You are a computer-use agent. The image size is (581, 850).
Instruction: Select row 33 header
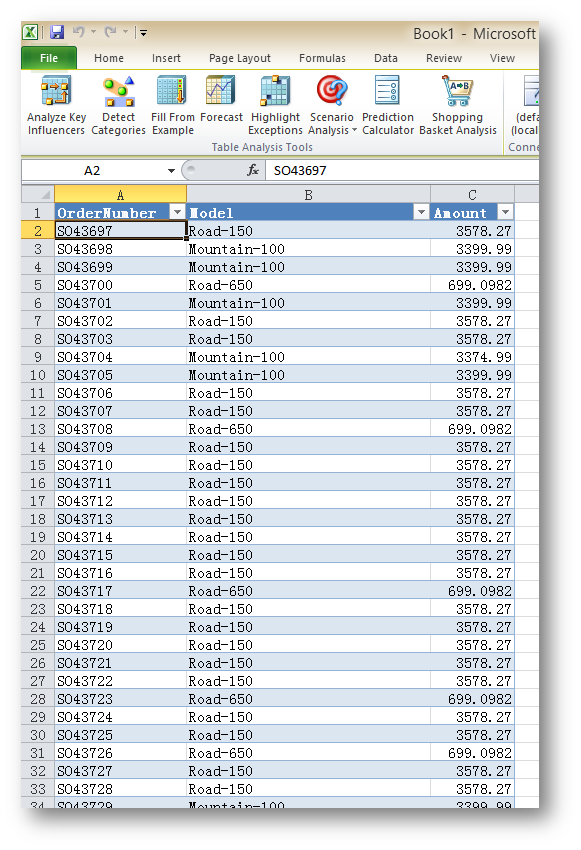[38, 789]
